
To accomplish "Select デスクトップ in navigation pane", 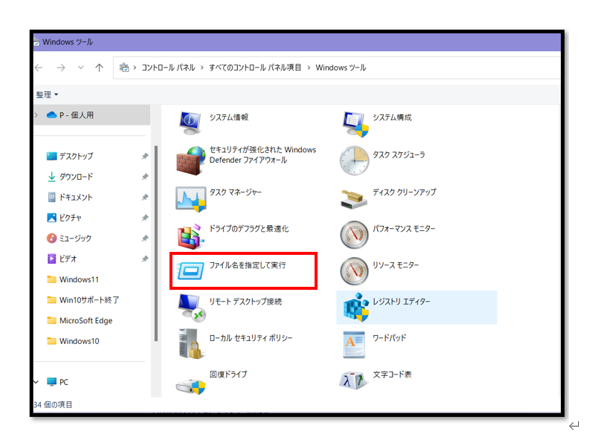I will (76, 156).
